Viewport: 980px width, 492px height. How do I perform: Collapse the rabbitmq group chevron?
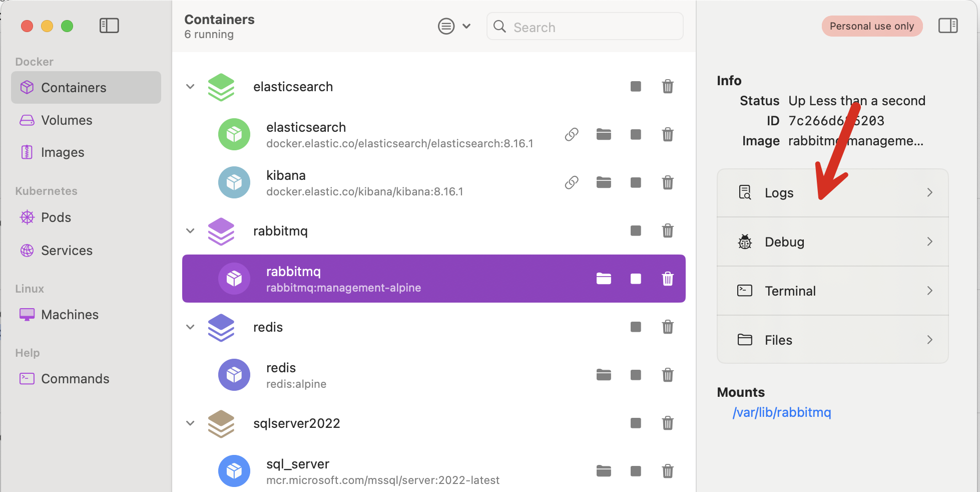190,230
